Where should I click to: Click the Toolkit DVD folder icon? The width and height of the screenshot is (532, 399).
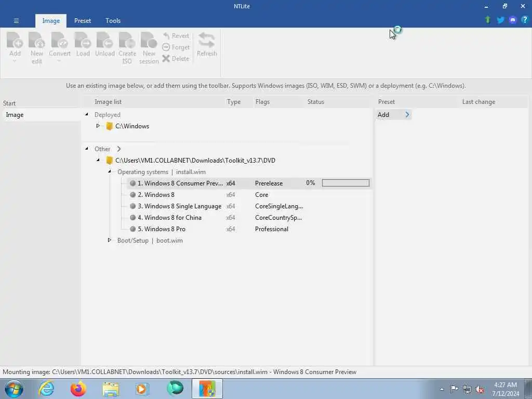point(109,161)
